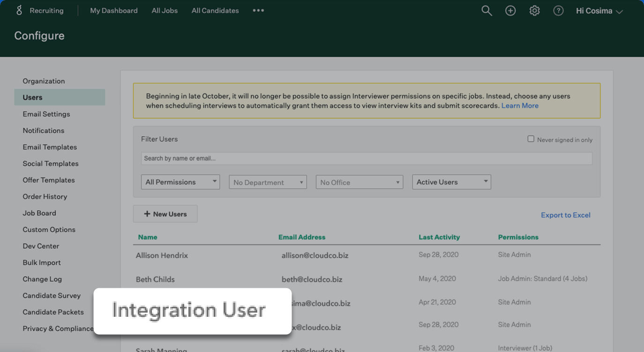Expand the All Permissions dropdown

point(180,182)
